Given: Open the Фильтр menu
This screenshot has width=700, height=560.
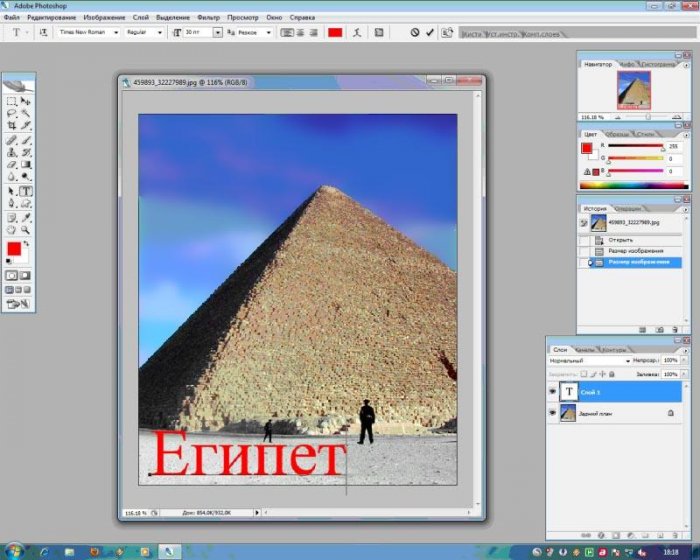Looking at the screenshot, I should (x=208, y=18).
